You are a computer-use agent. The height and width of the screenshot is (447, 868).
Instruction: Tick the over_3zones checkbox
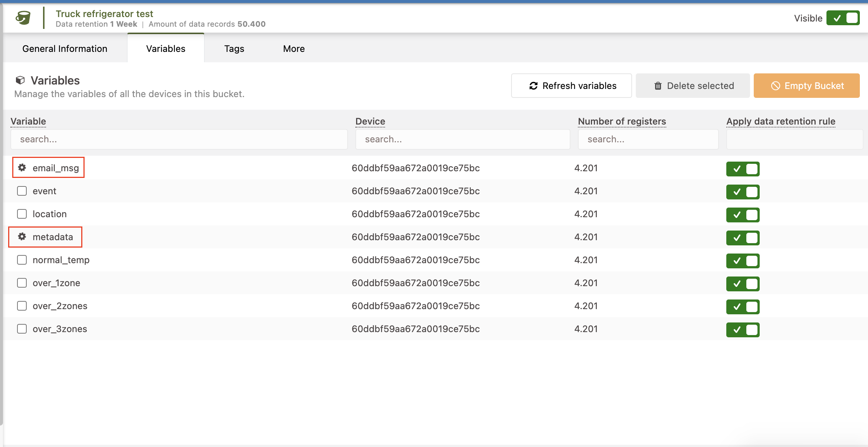22,329
